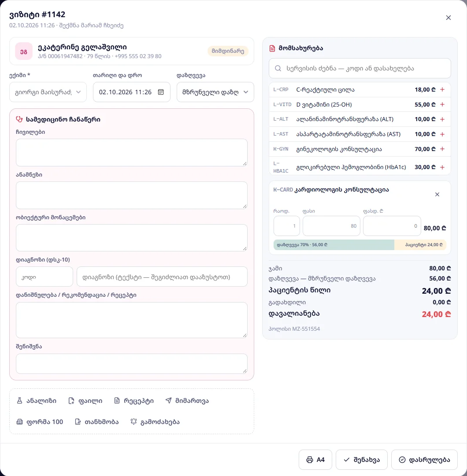This screenshot has width=467, height=476.
Task: Click the ობიექტური მონაცემები text area
Action: (x=132, y=238)
